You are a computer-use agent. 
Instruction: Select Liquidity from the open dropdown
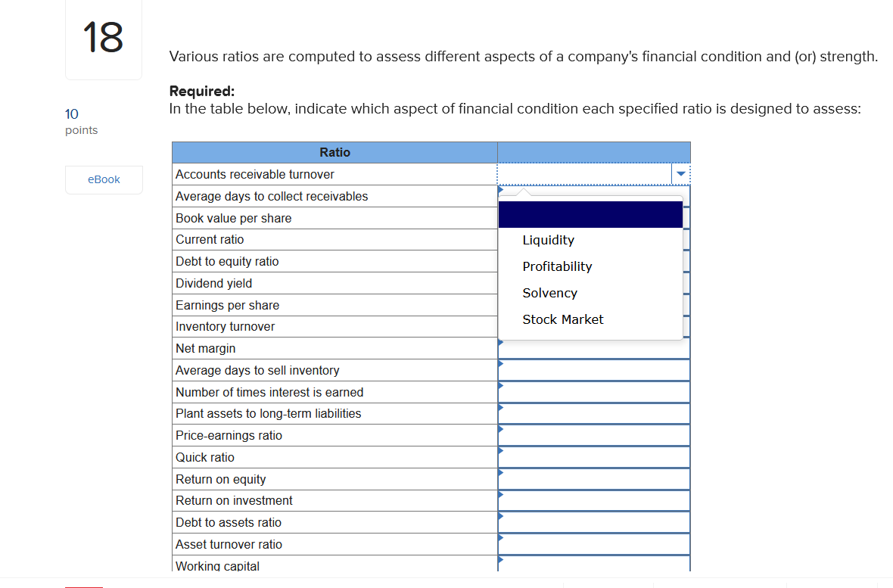(549, 240)
